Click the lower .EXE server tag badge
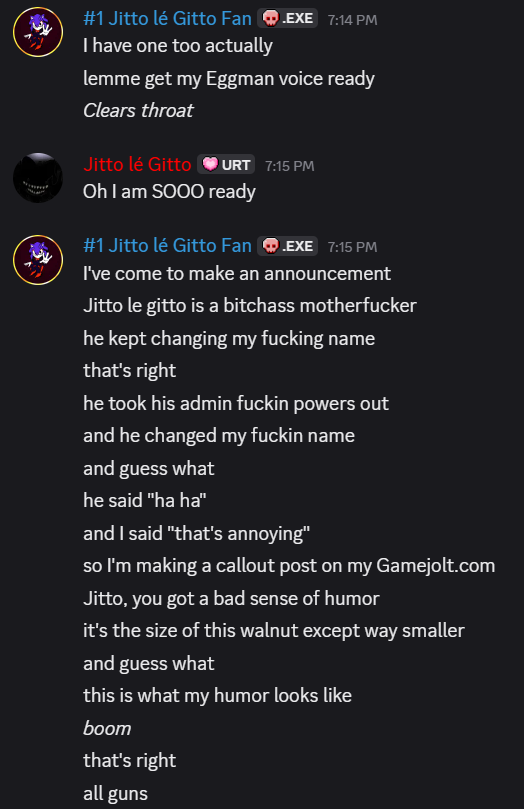 point(288,246)
